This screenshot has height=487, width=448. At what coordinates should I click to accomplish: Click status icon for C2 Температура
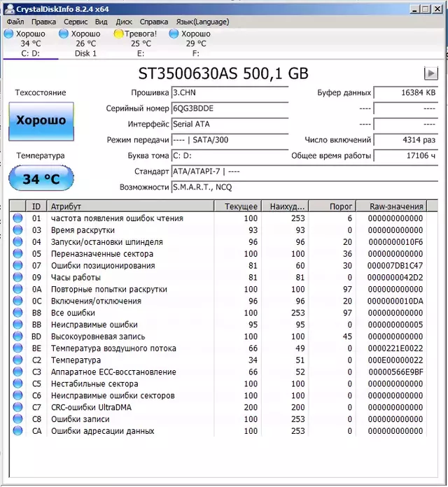tap(17, 360)
